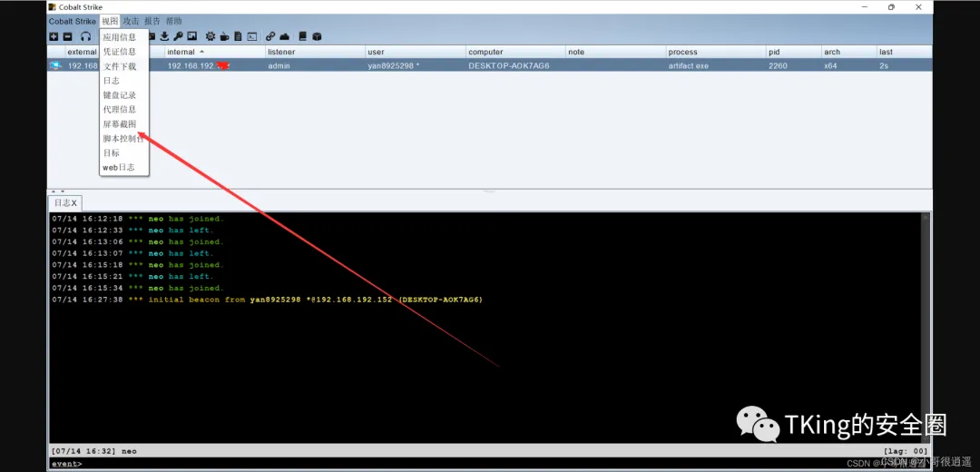The image size is (980, 472).
Task: Choose 文件下载 from the view menu
Action: tap(123, 66)
